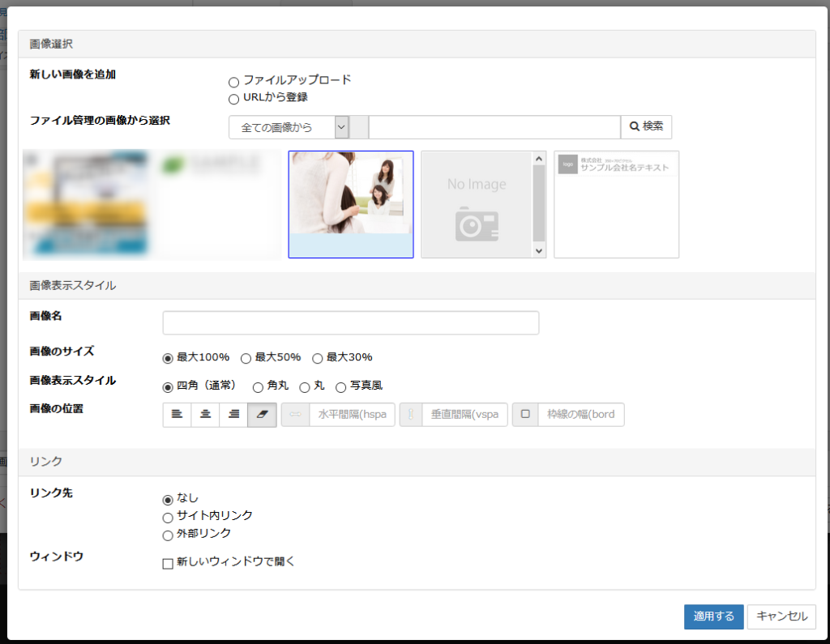The height and width of the screenshot is (644, 830).
Task: Click the align right icon
Action: [x=233, y=414]
